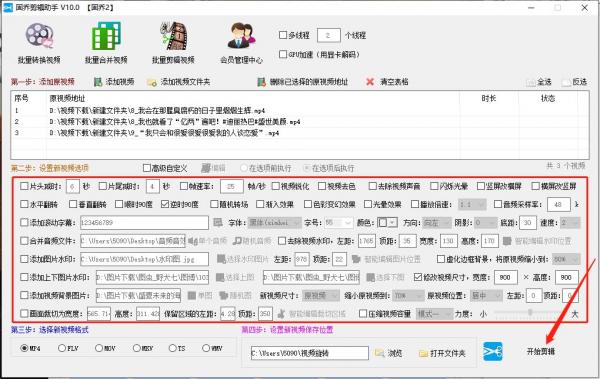
Task: Open 方向 direction dropdown
Action: [x=437, y=222]
